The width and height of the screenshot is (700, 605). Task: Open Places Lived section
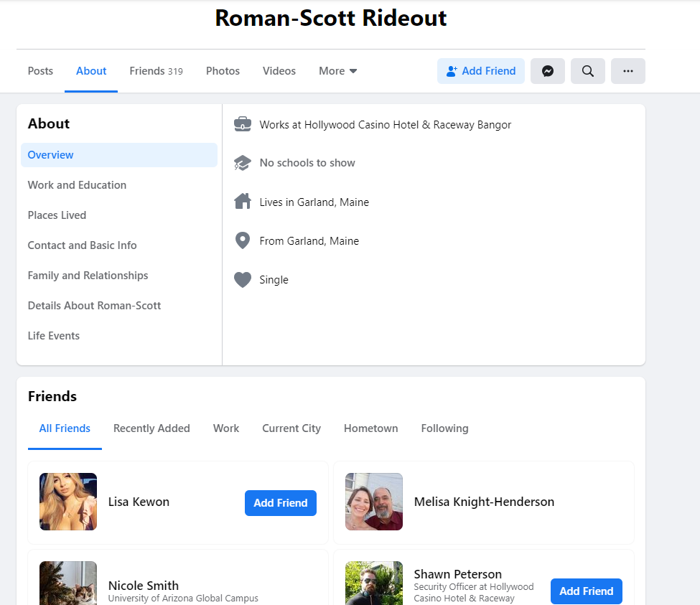click(57, 215)
